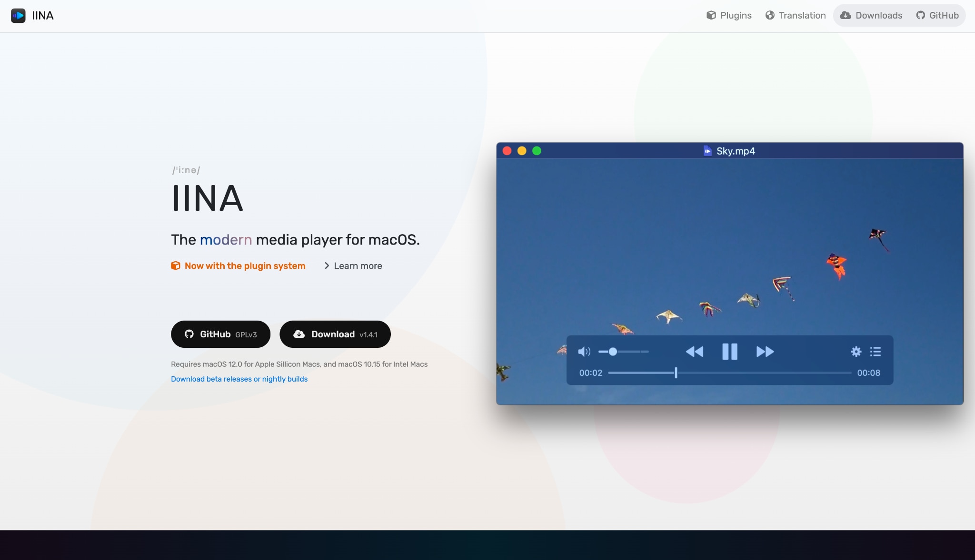
Task: Click the Plugins cube icon in navigation
Action: tap(711, 15)
